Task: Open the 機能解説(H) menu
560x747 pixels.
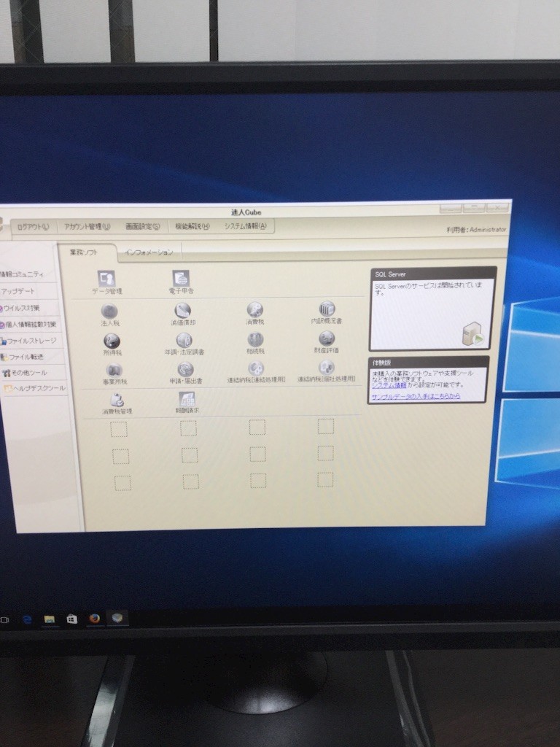Action: [x=192, y=226]
